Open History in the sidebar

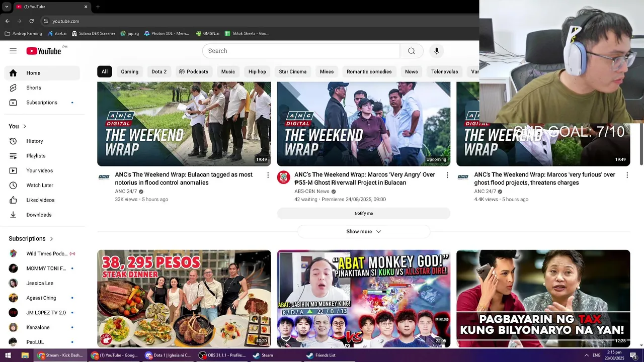42,141
